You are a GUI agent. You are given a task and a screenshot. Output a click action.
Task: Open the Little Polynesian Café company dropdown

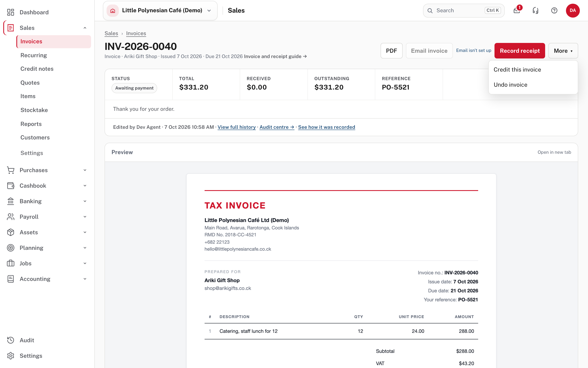click(x=160, y=10)
